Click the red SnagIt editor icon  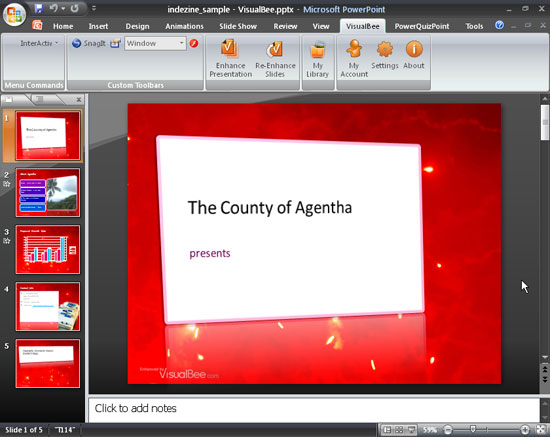click(194, 43)
